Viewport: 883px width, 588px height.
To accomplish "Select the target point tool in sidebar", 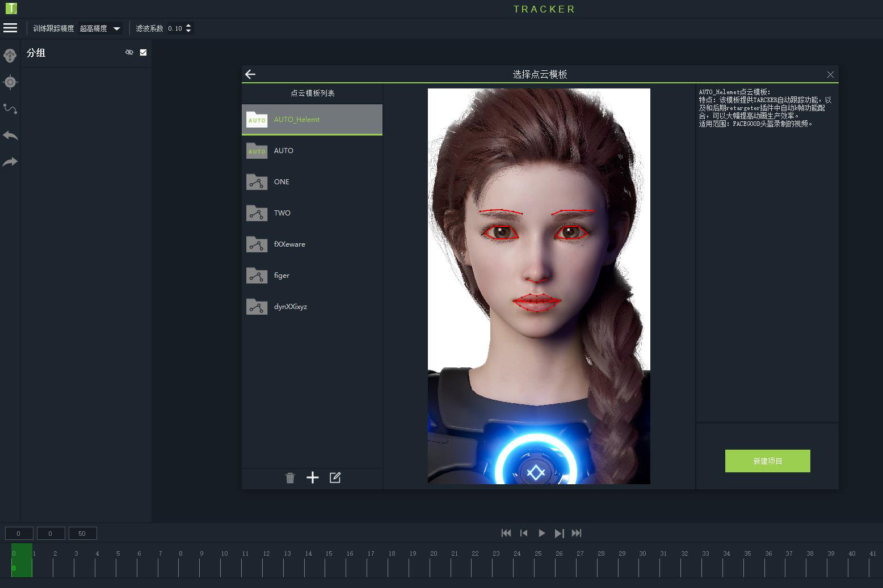I will coord(10,82).
